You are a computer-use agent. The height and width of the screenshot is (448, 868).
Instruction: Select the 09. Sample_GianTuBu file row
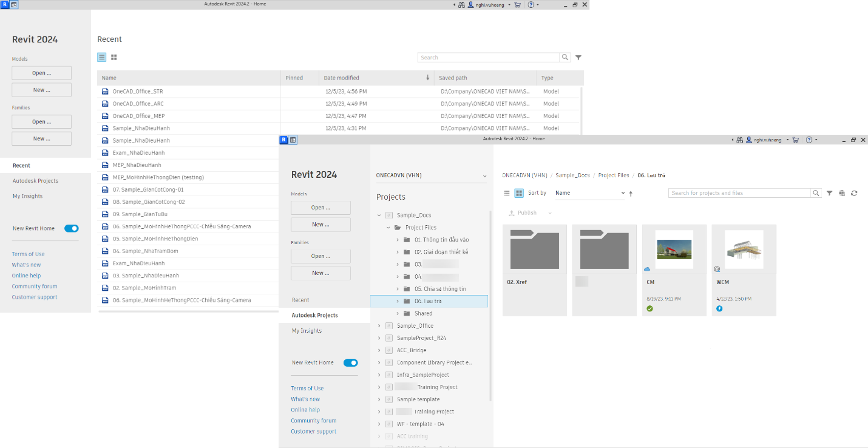pyautogui.click(x=188, y=214)
